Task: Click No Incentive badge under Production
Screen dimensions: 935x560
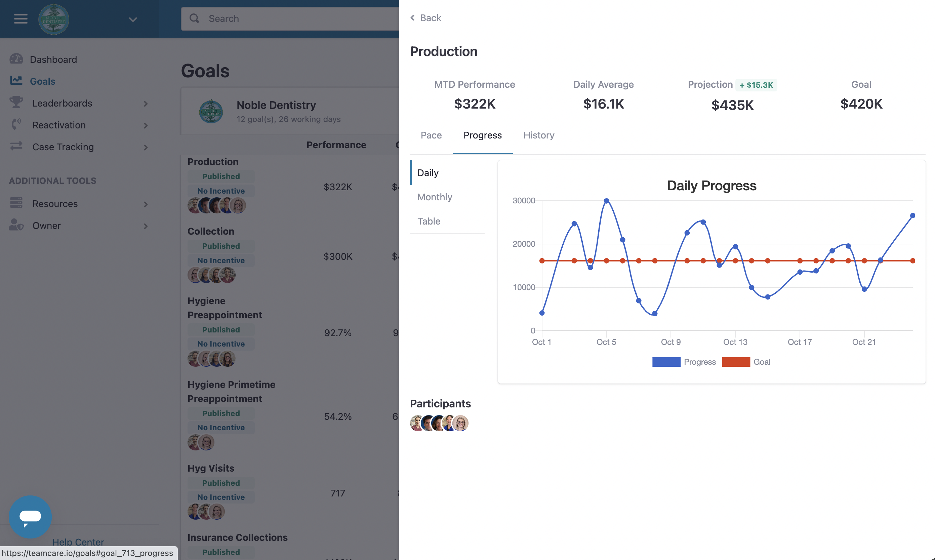Action: [x=221, y=191]
